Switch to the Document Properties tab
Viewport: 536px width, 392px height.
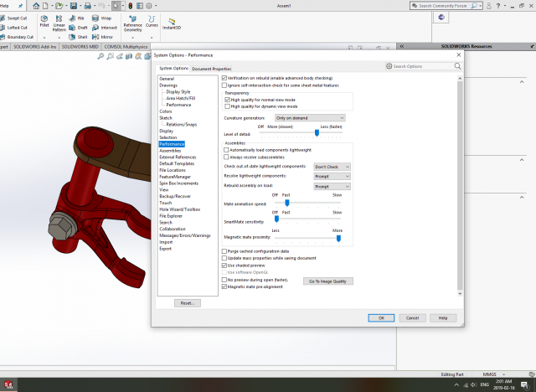(x=211, y=69)
